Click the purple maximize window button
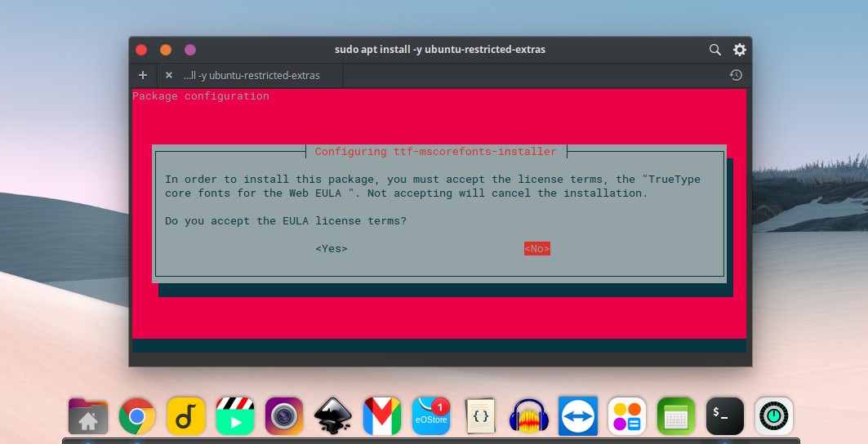 190,50
